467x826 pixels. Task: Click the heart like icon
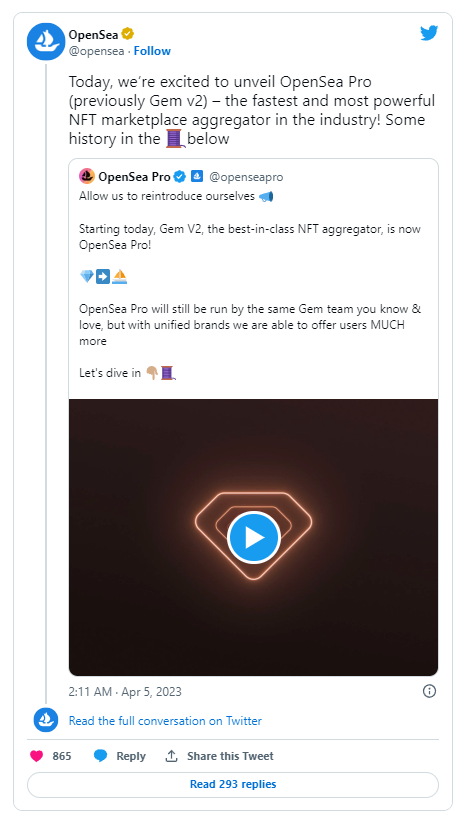36,756
